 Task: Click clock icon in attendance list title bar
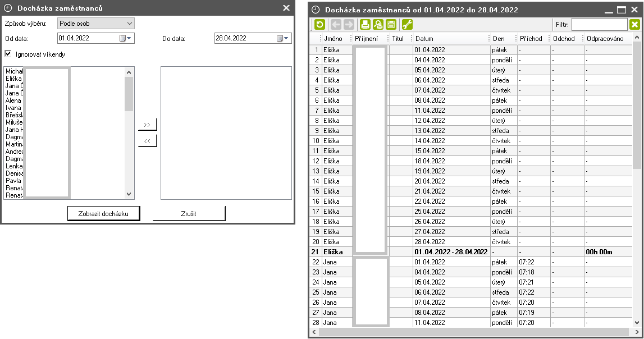(316, 10)
